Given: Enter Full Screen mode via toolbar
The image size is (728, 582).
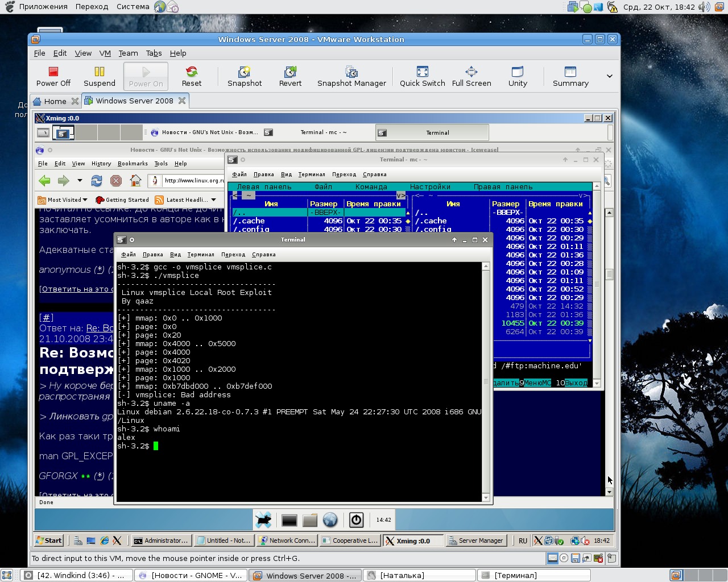Looking at the screenshot, I should pos(471,76).
